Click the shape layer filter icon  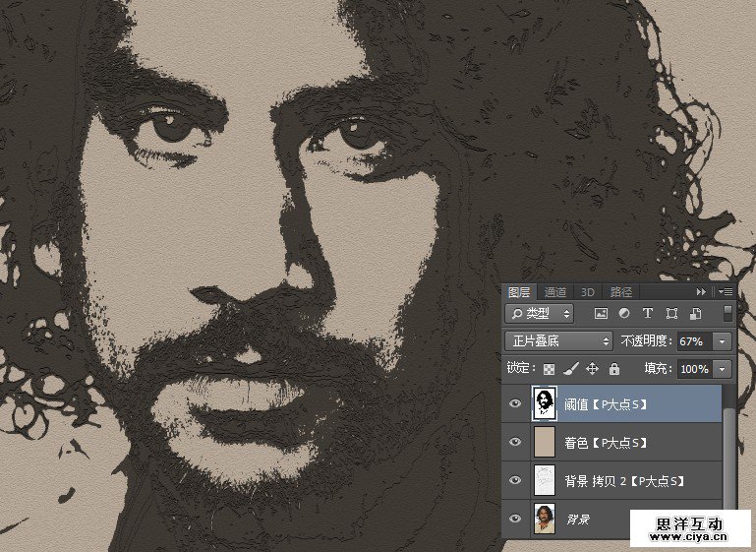[671, 314]
